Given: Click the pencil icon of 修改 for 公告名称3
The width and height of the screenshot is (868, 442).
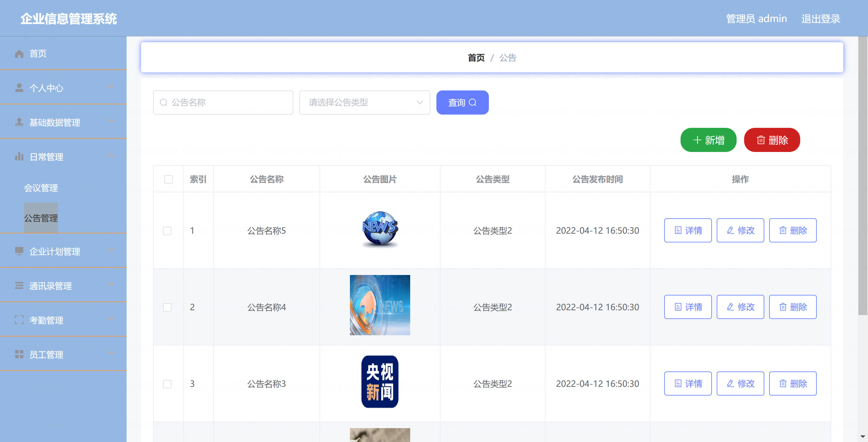Looking at the screenshot, I should click(731, 383).
